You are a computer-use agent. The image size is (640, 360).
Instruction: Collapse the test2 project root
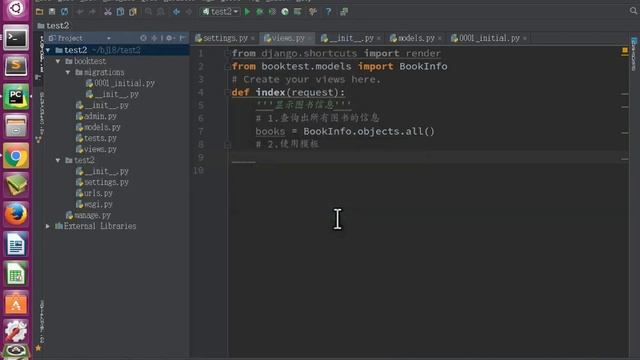pos(48,50)
